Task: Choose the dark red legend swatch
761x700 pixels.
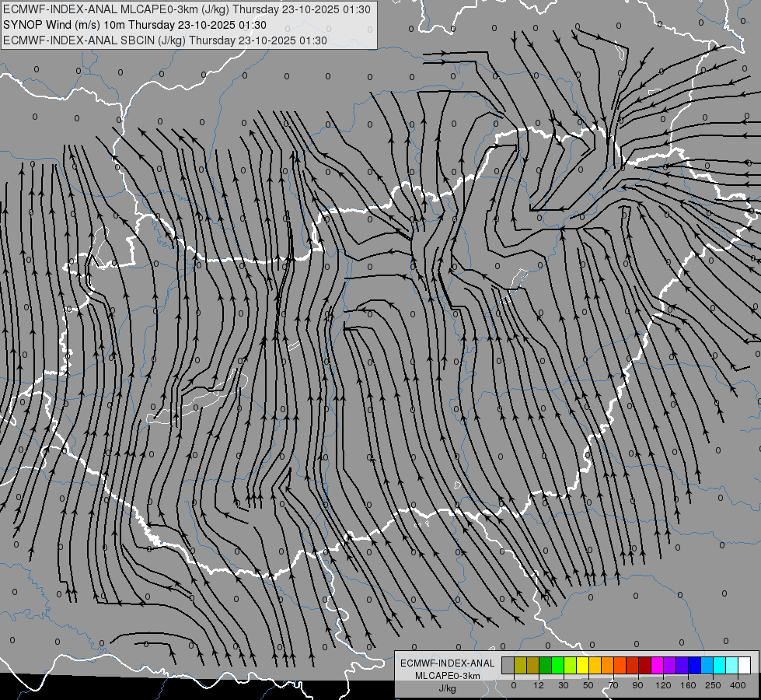Action: [644, 665]
